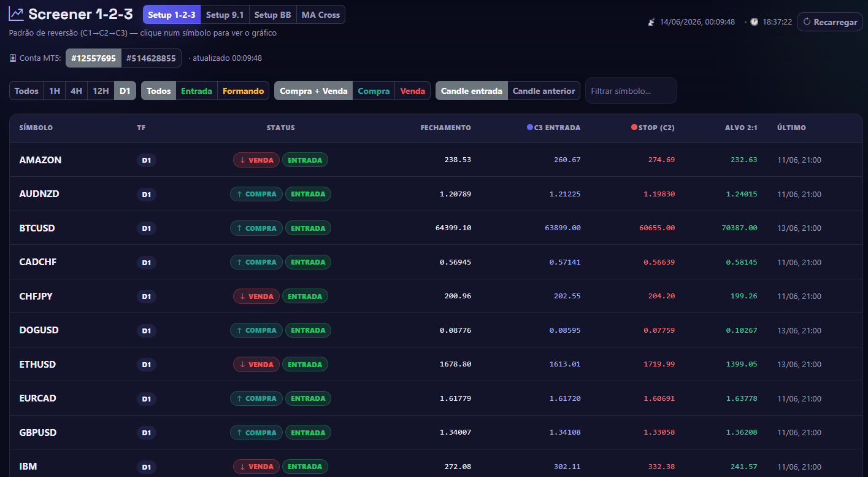The width and height of the screenshot is (868, 477).
Task: Open the EURCAD symbol chart
Action: click(38, 398)
